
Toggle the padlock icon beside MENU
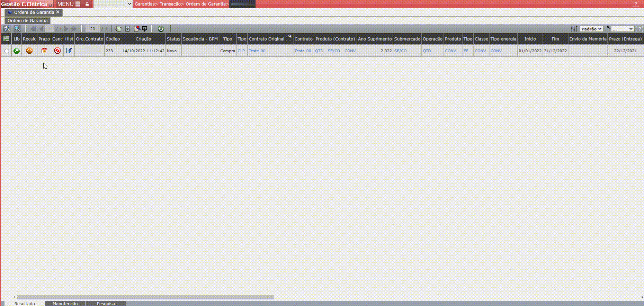point(87,4)
